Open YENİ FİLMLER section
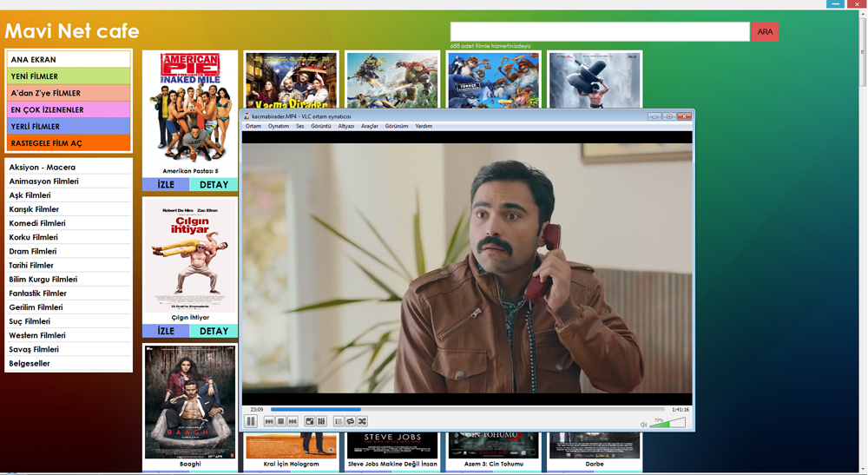The height and width of the screenshot is (475, 868). 69,76
